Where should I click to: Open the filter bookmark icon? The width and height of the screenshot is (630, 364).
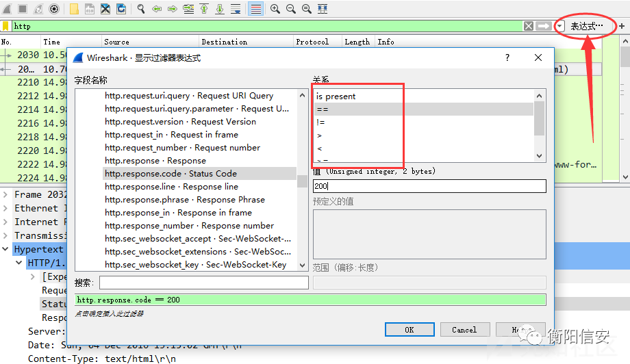pos(5,26)
